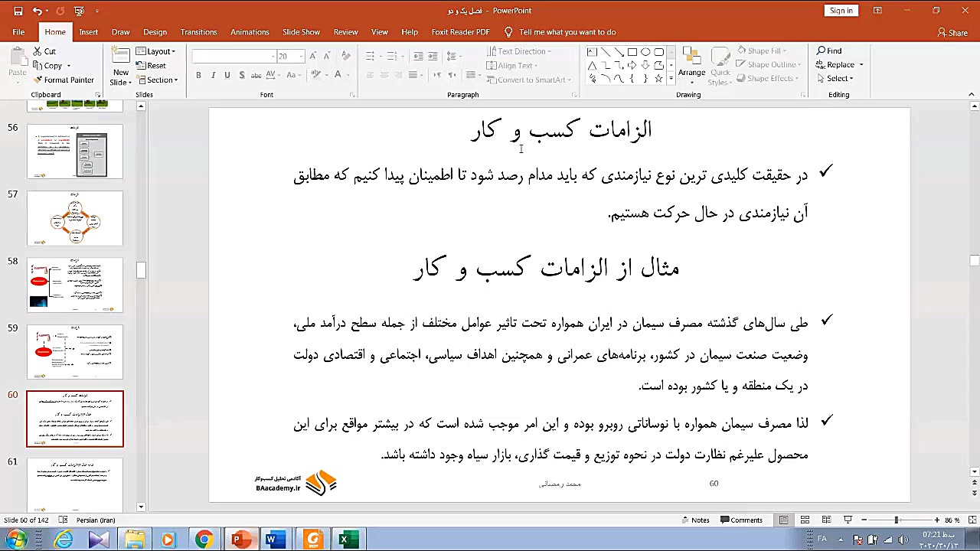Viewport: 980px width, 551px height.
Task: Switch to Reading View in status bar
Action: click(826, 520)
